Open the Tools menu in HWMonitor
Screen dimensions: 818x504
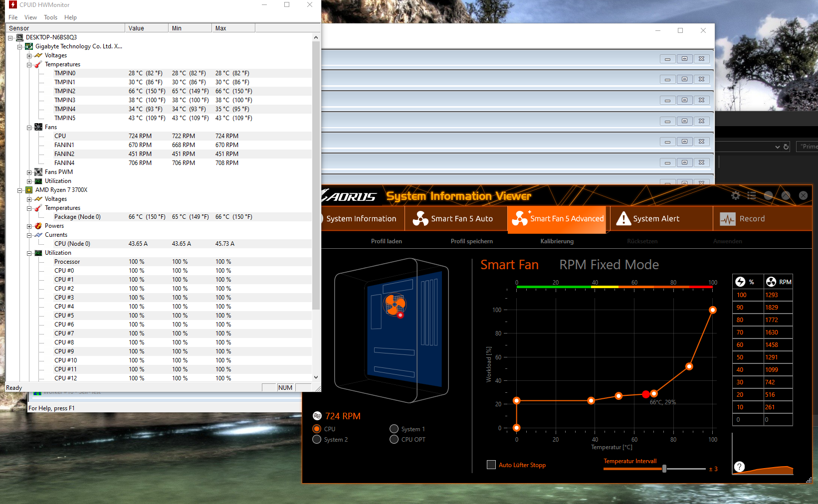click(50, 17)
